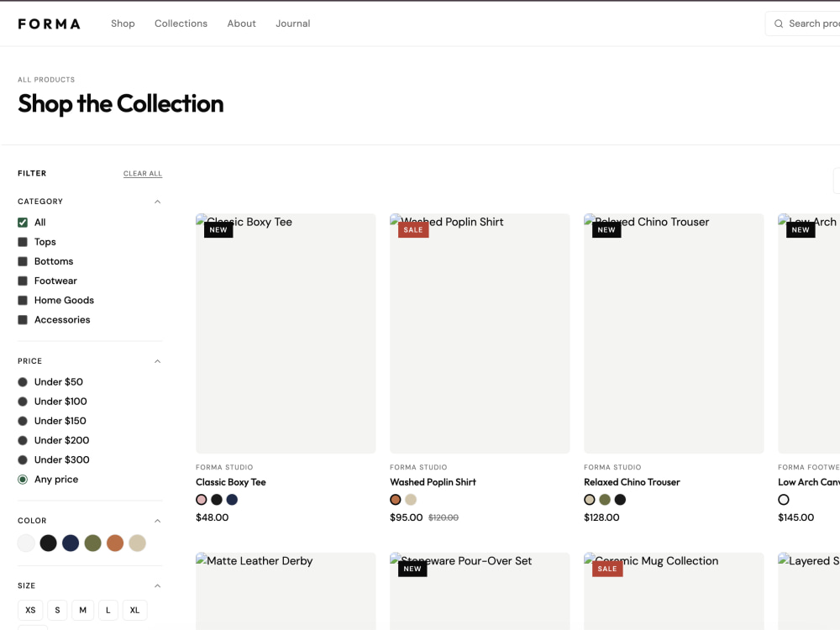Open the Collections menu
This screenshot has height=630, width=840.
tap(181, 24)
